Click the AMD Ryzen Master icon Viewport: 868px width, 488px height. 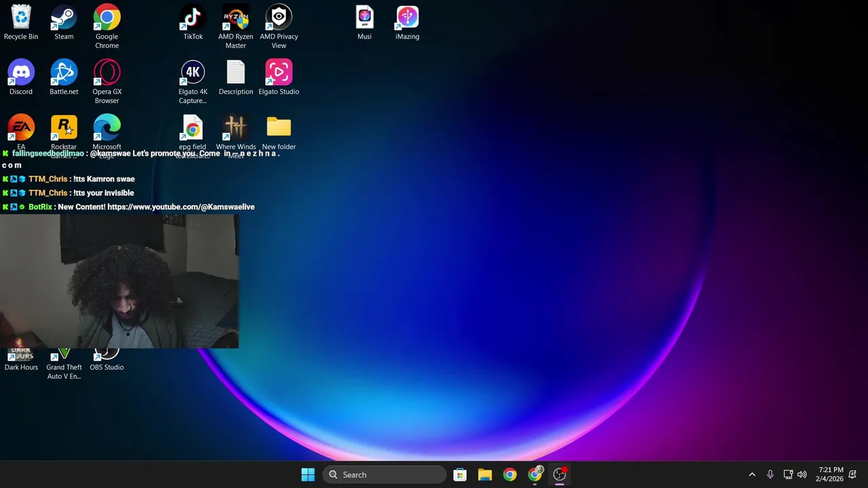[235, 27]
